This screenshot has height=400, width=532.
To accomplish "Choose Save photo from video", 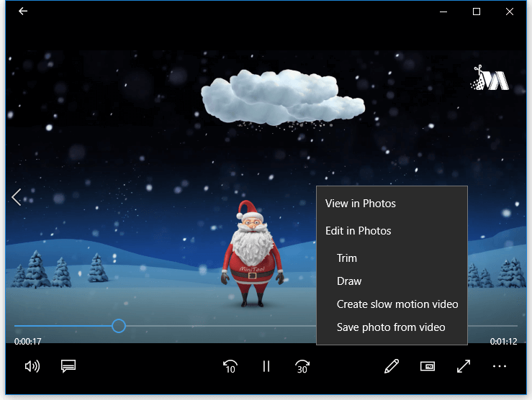I will tap(392, 327).
